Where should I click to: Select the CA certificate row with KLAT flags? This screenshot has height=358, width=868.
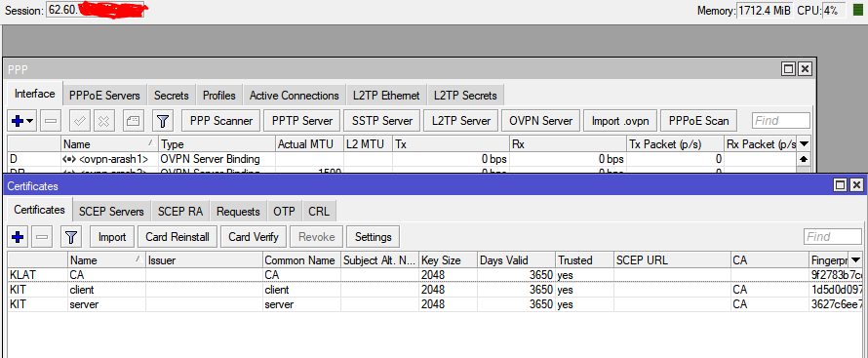pyautogui.click(x=435, y=274)
